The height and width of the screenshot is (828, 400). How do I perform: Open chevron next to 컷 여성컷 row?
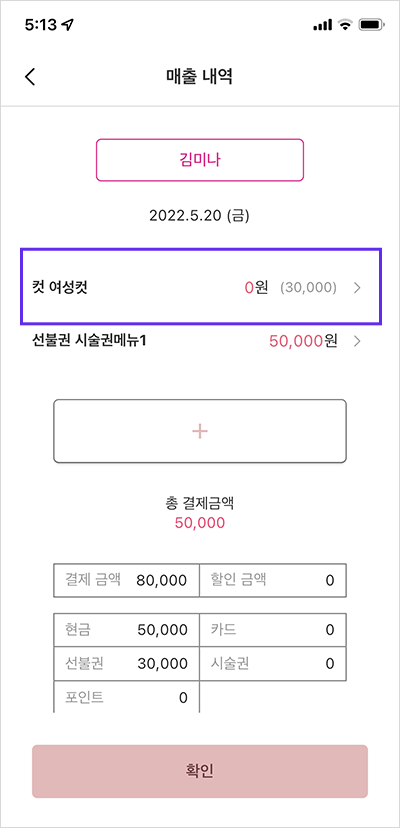[357, 288]
